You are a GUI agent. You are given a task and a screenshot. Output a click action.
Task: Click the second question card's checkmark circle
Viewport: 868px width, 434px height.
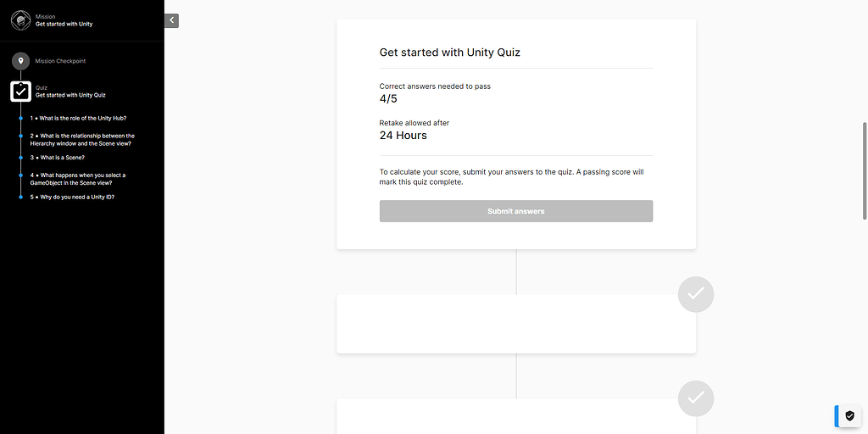pos(696,398)
